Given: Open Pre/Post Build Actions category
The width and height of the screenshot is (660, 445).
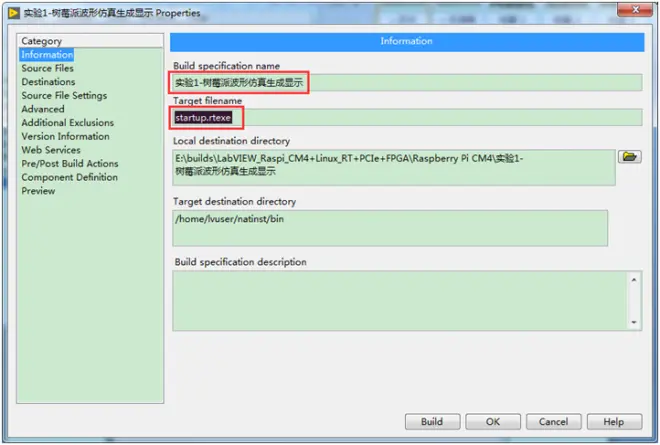Looking at the screenshot, I should coord(70,163).
